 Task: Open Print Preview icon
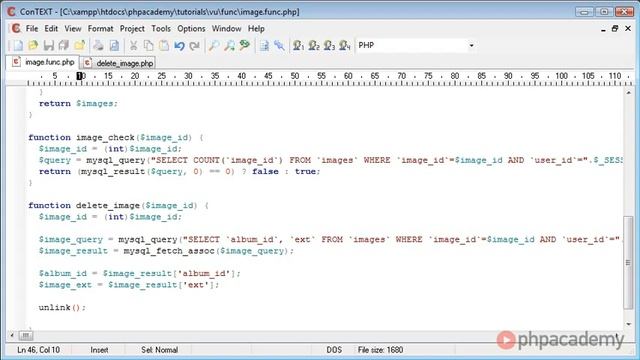tap(114, 45)
